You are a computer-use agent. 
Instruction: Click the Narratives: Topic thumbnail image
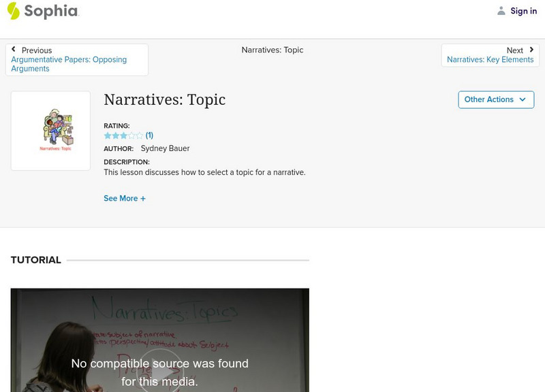50,131
